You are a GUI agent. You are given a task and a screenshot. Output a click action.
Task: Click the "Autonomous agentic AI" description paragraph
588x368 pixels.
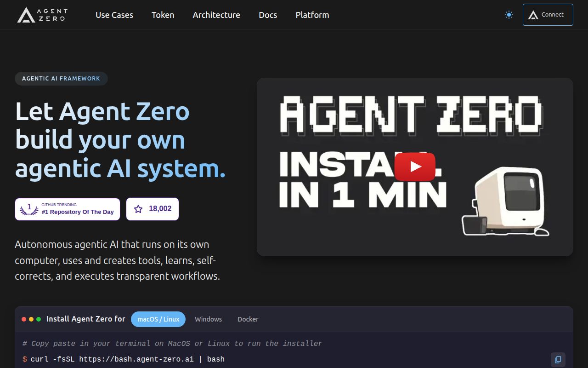click(118, 260)
